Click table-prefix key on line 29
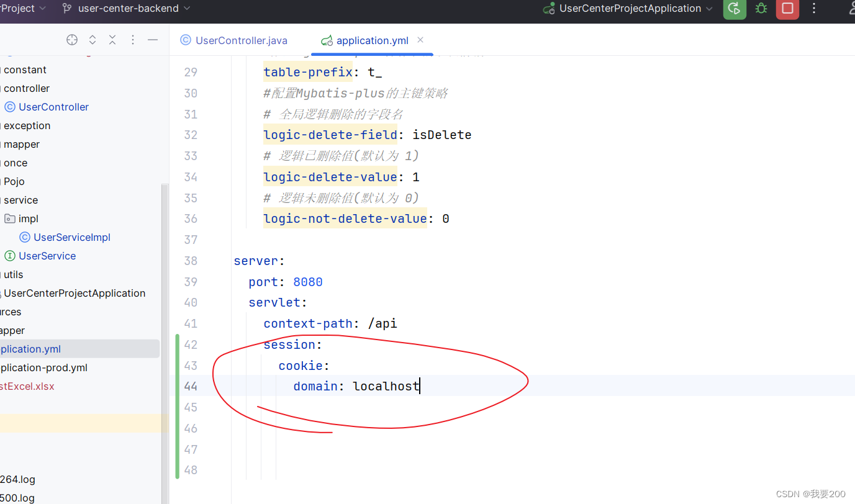 coord(308,73)
